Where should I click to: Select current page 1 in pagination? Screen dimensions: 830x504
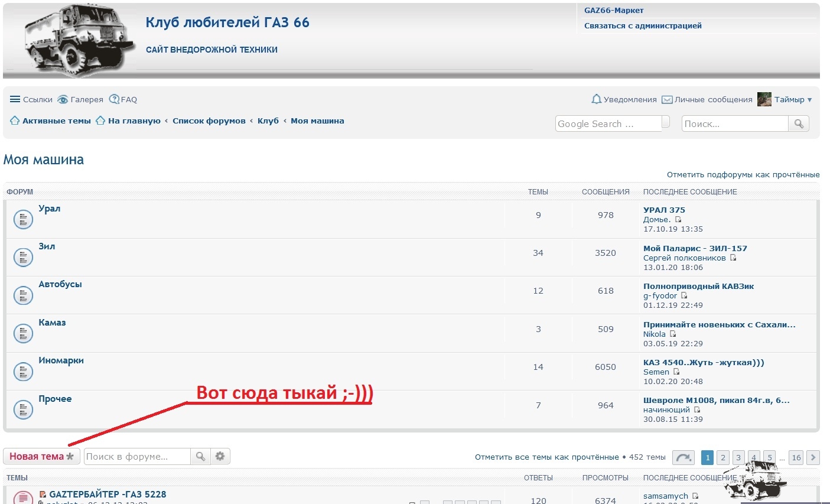click(708, 457)
